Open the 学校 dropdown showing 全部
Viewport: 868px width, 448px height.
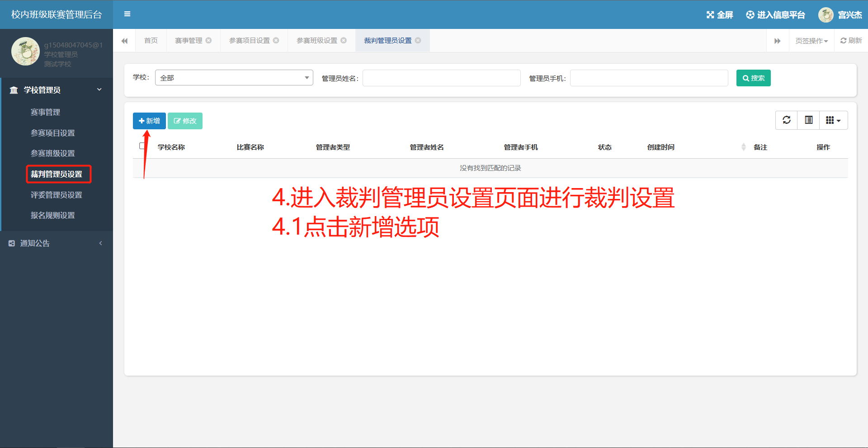point(234,78)
